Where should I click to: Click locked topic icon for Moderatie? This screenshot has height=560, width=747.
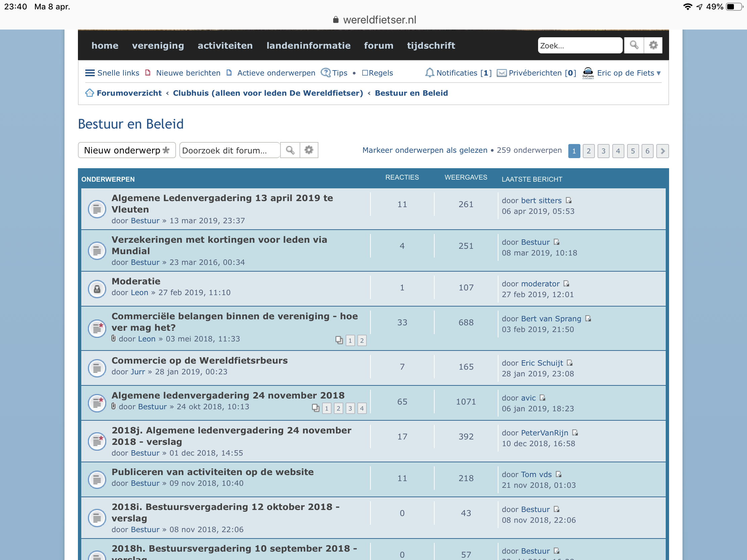(x=97, y=289)
